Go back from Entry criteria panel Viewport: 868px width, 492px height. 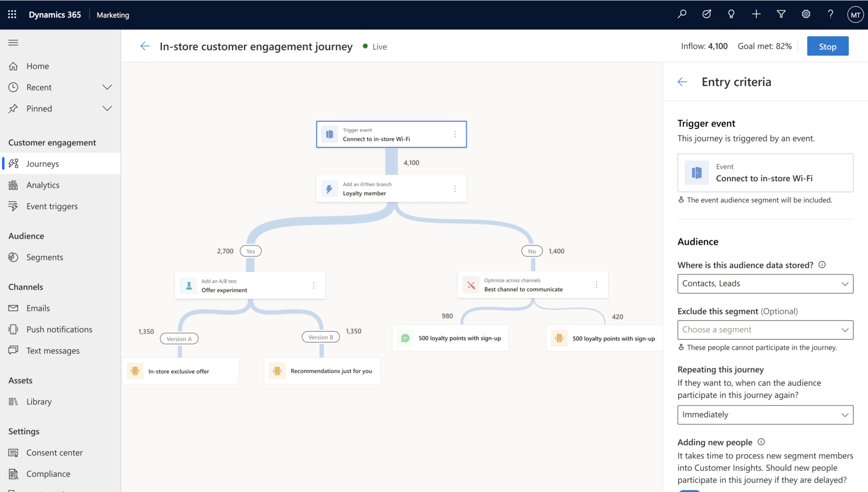683,82
